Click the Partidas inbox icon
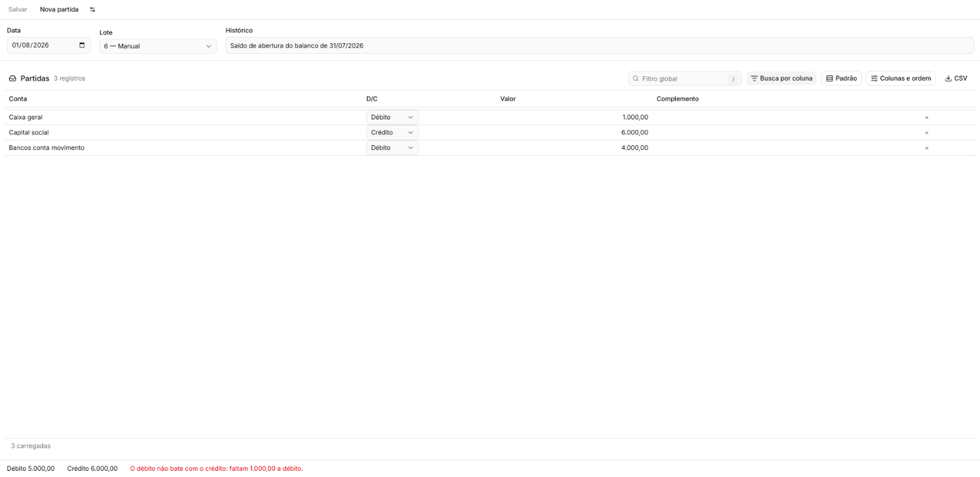 pyautogui.click(x=12, y=79)
